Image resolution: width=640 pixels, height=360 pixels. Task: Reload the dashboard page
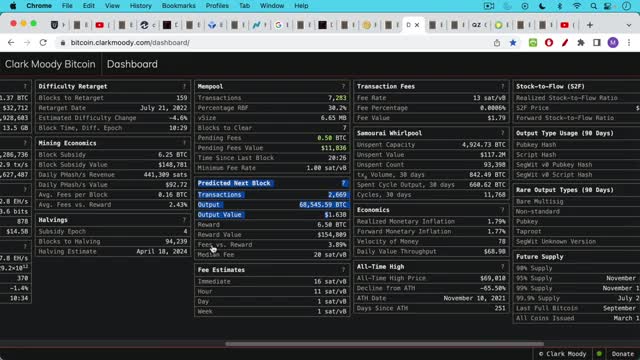coord(43,42)
